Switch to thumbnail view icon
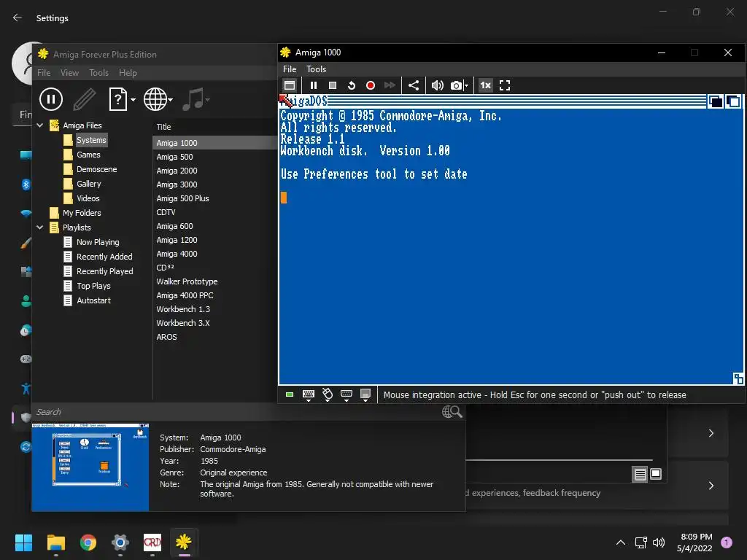The image size is (747, 560). [656, 474]
